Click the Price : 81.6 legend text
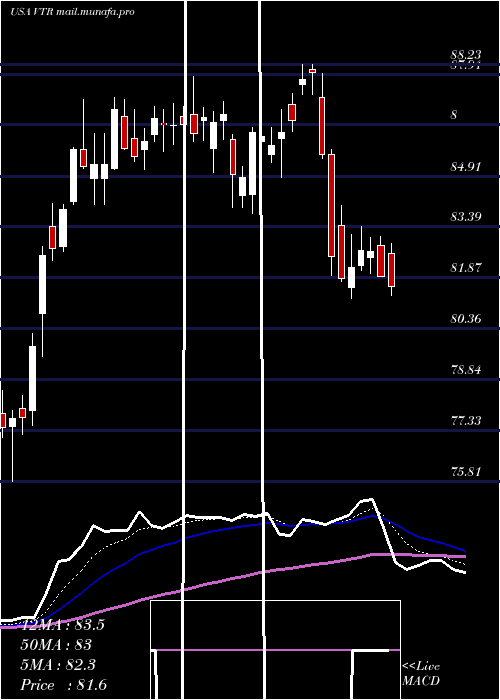 tap(64, 685)
